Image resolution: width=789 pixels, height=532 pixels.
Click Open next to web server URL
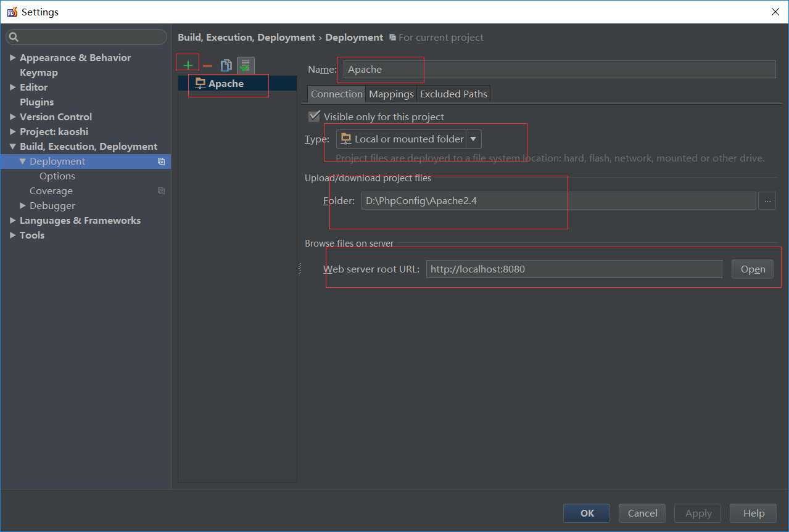[x=753, y=269]
